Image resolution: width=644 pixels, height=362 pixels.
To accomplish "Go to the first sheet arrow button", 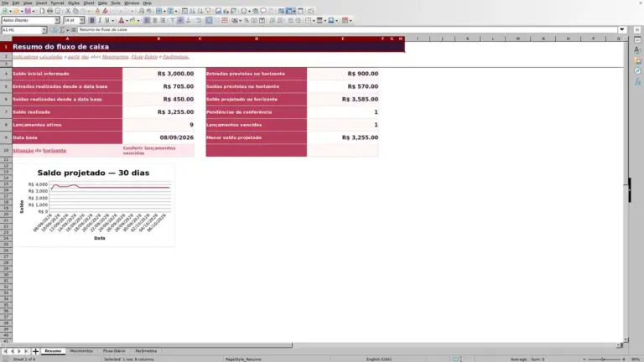I will pyautogui.click(x=5, y=351).
